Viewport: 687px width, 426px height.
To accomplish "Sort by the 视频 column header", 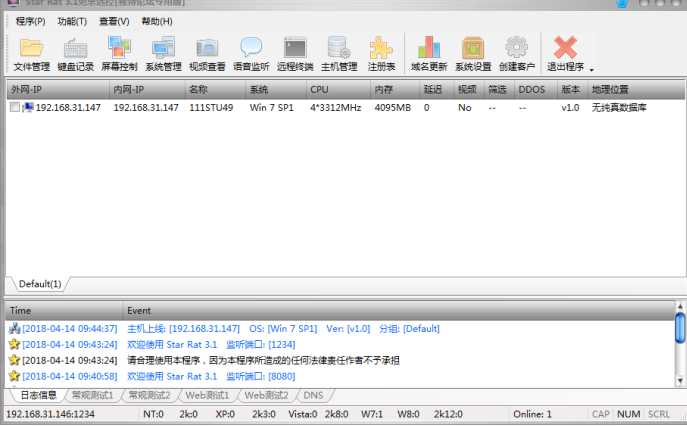I will (469, 90).
